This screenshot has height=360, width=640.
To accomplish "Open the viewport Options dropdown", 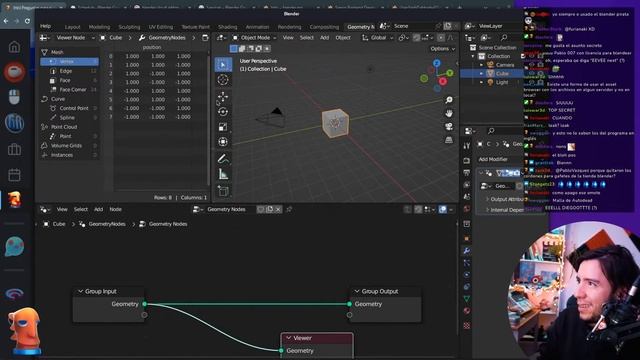I will click(442, 49).
